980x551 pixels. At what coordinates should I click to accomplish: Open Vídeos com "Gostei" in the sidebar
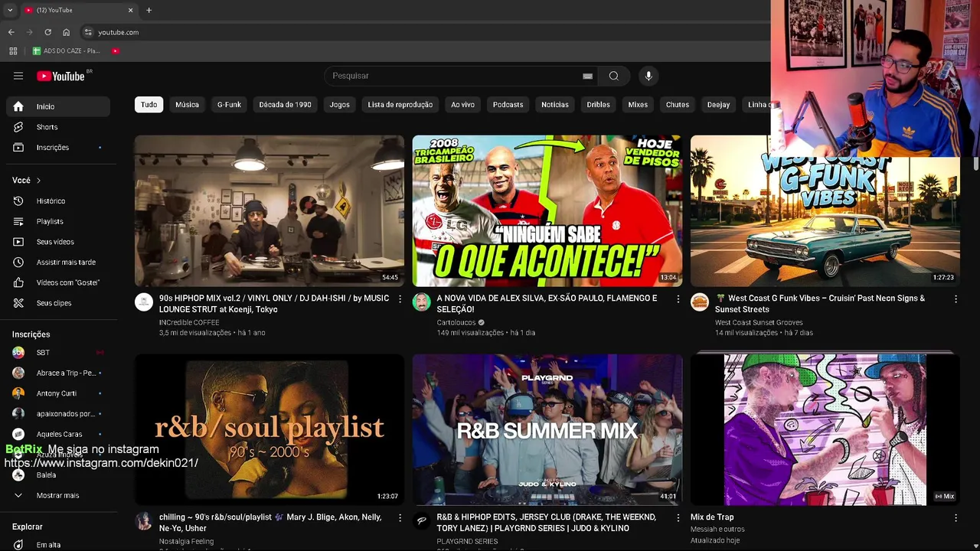point(58,282)
